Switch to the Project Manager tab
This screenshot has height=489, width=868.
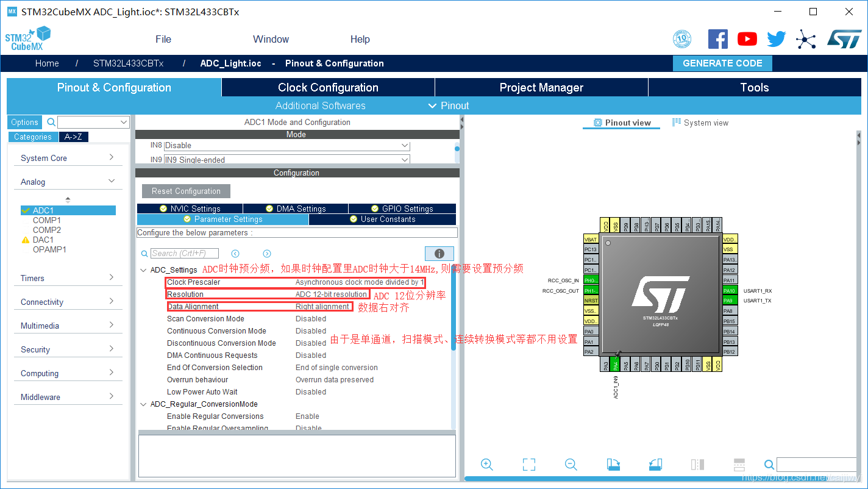(x=541, y=87)
